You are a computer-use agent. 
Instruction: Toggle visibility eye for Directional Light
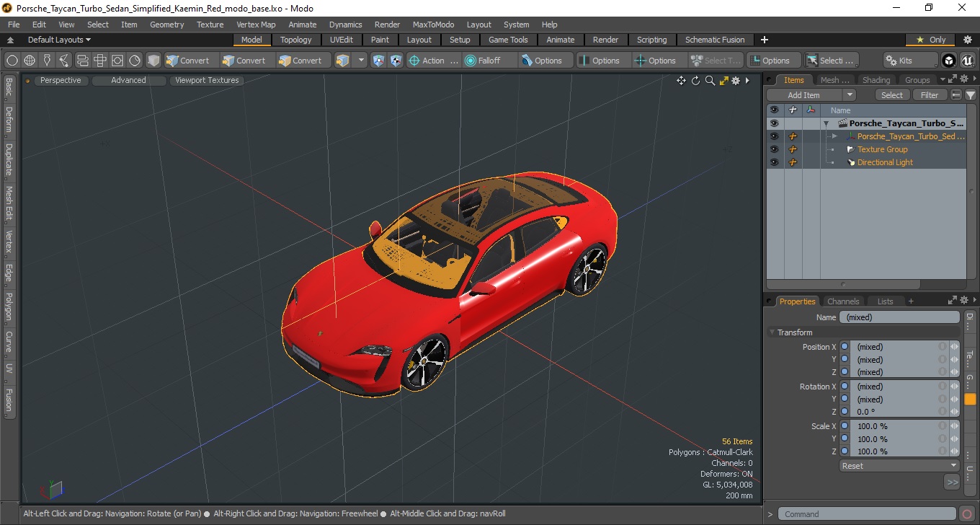coord(774,162)
